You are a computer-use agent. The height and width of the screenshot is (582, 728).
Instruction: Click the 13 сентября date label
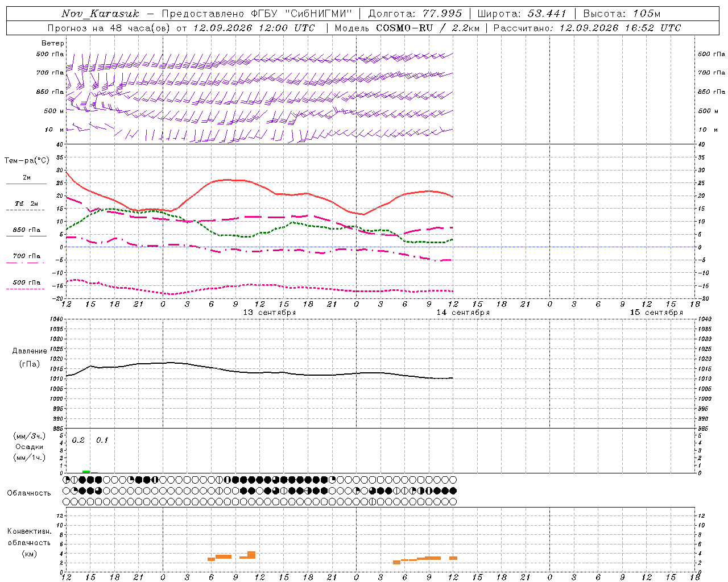tap(270, 312)
